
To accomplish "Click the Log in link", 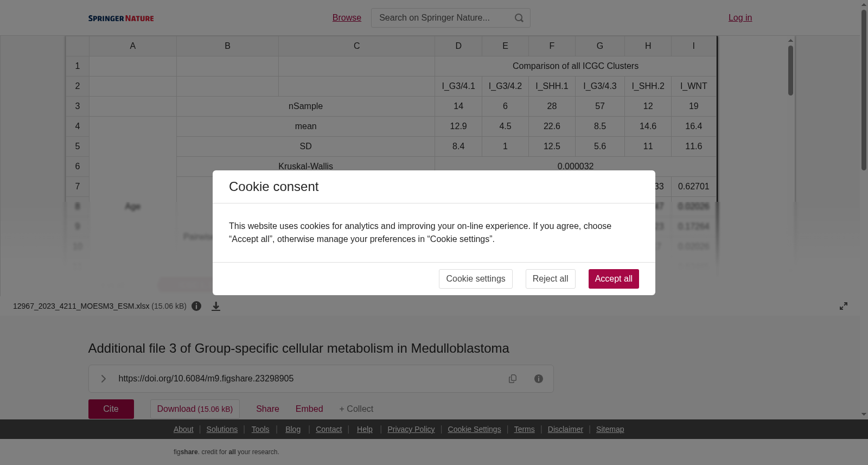I will 740,18.
